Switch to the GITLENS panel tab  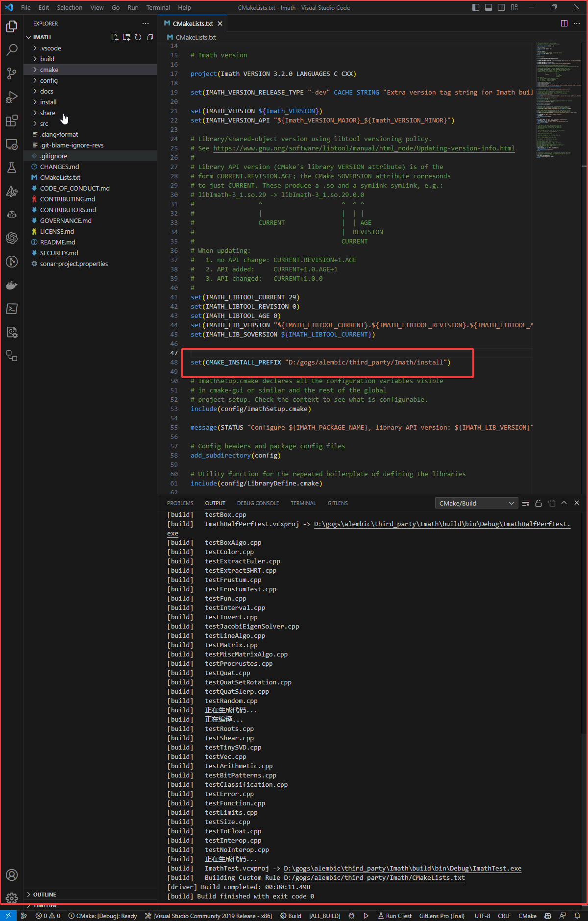(338, 503)
